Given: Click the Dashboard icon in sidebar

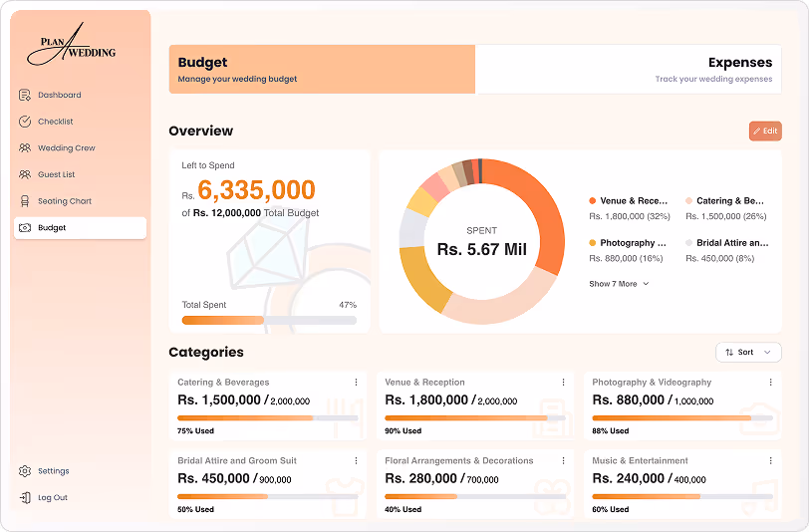Looking at the screenshot, I should [25, 96].
